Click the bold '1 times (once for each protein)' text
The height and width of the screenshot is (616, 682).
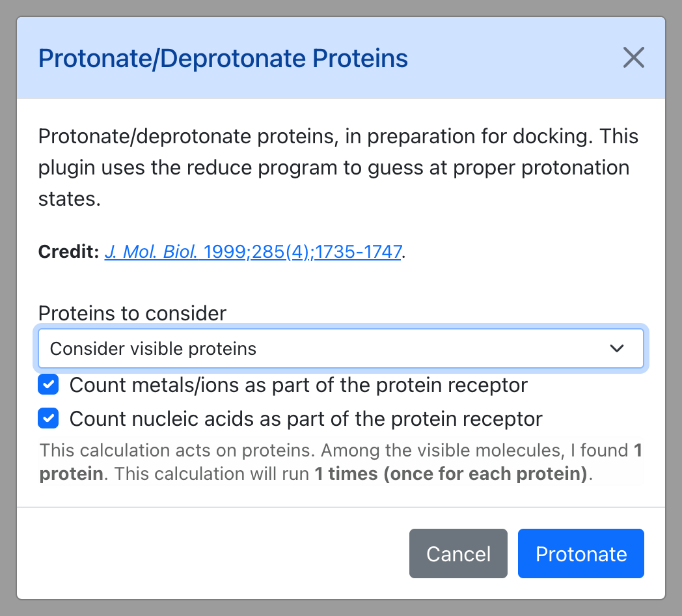[x=450, y=473]
